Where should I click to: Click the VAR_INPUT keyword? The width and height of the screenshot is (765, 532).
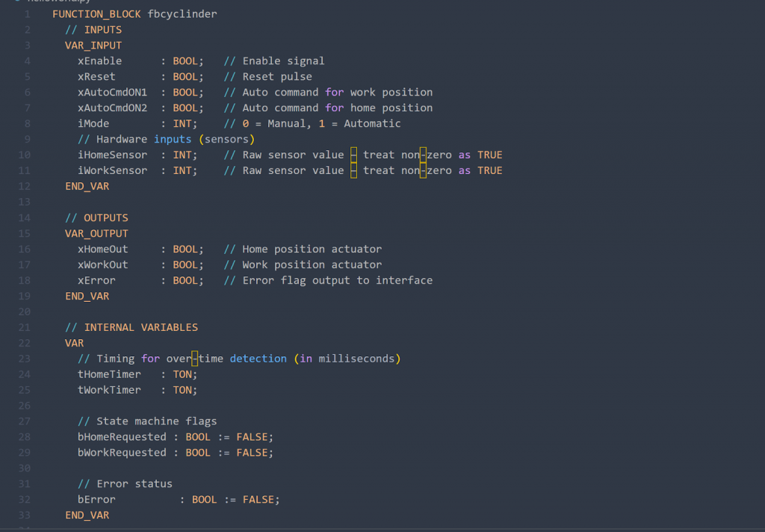coord(93,46)
